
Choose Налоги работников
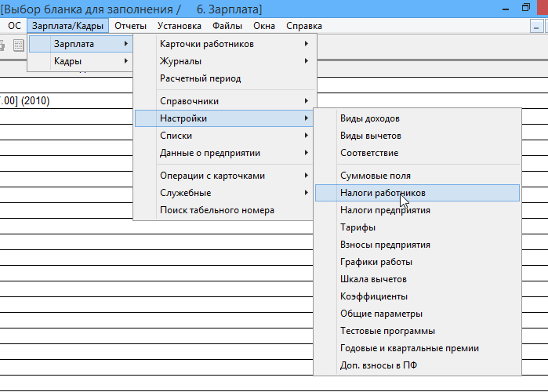(417, 193)
